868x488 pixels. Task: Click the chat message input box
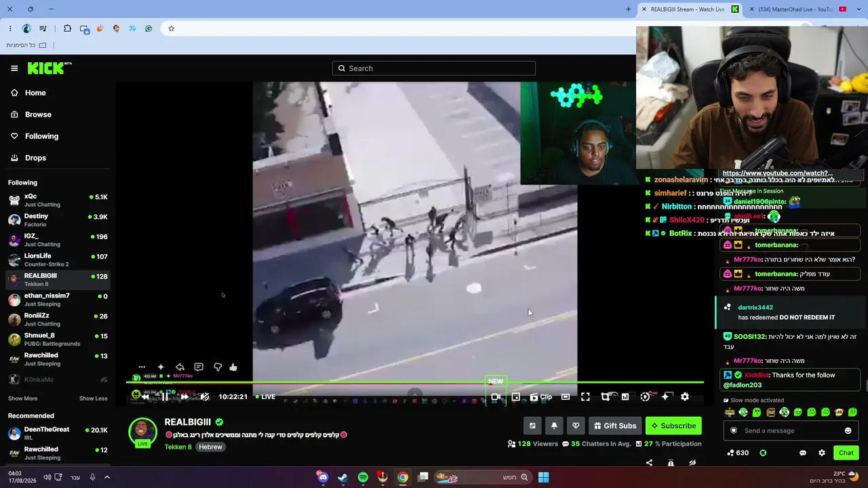pos(791,431)
